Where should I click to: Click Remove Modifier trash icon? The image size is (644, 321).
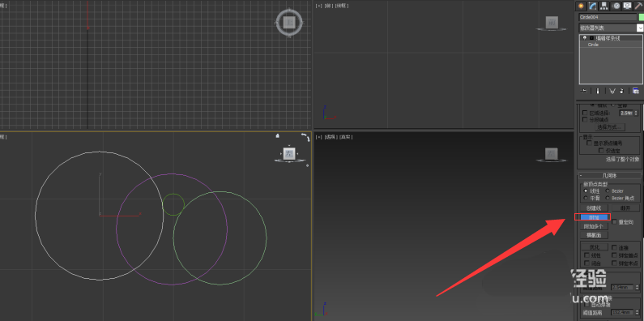point(621,91)
